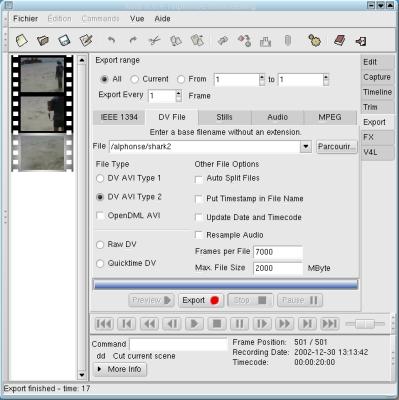Click the Open folder toolbar icon
Viewport: 399px width, 400px height.
click(x=43, y=41)
